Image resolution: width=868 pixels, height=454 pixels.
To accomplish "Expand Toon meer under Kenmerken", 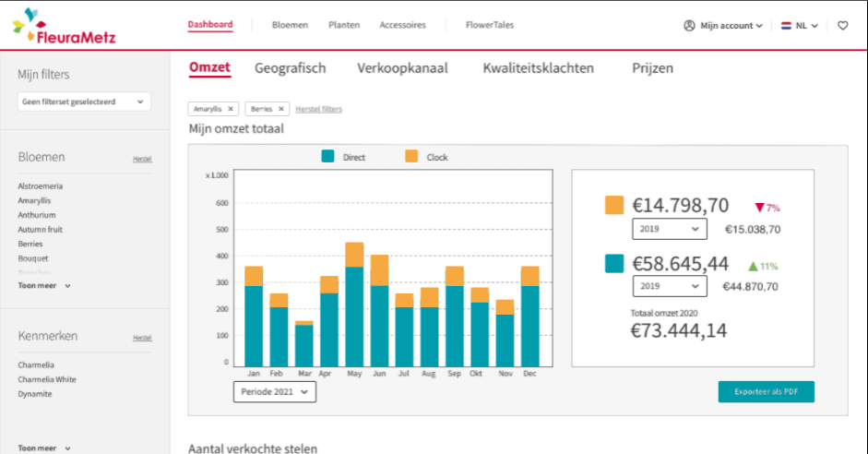I will (x=44, y=448).
